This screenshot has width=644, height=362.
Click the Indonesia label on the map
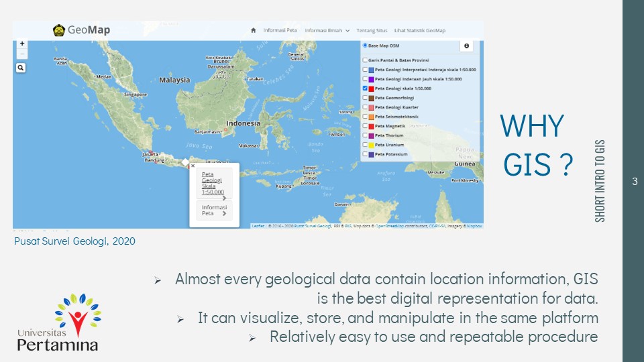[x=243, y=123]
